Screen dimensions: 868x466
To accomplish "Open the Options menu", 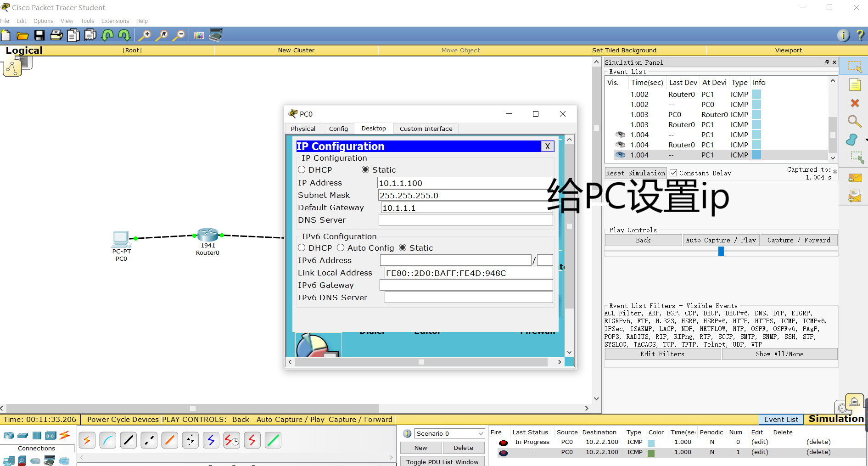I will (x=43, y=21).
